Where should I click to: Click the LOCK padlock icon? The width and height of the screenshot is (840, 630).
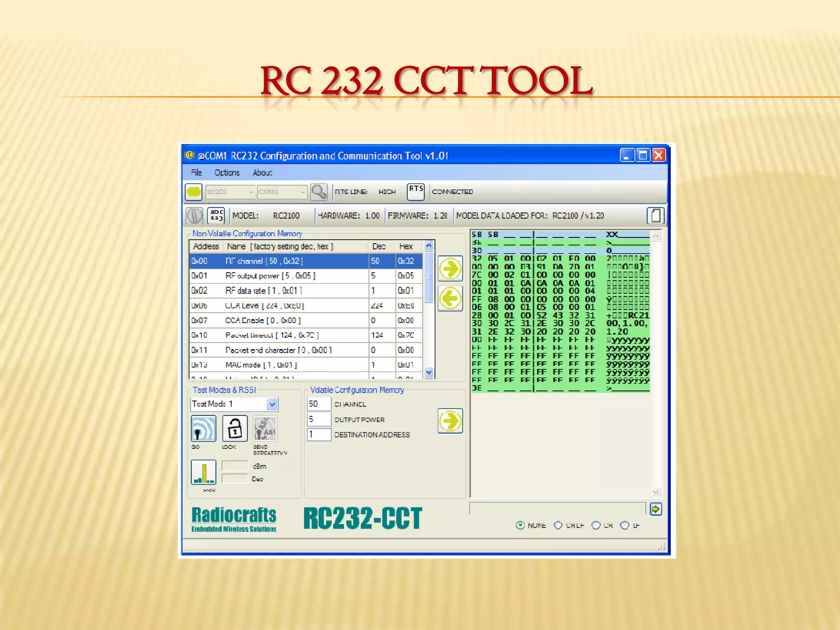pos(235,429)
